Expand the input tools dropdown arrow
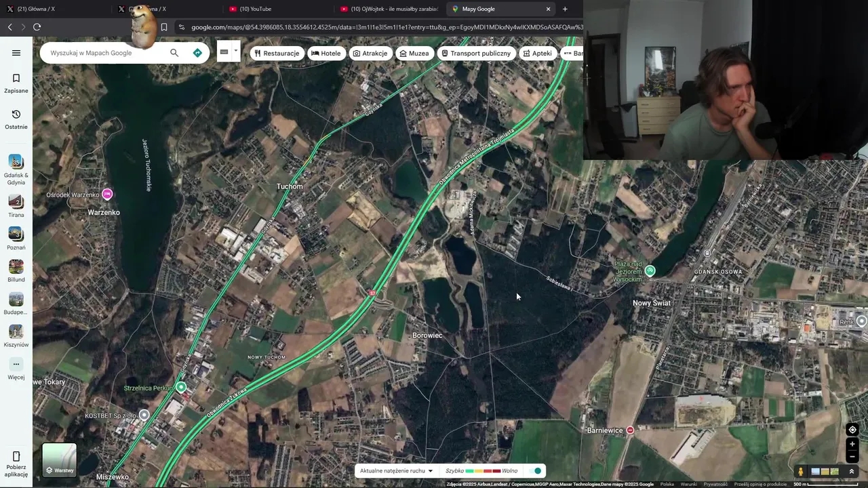This screenshot has width=868, height=488. pyautogui.click(x=236, y=51)
